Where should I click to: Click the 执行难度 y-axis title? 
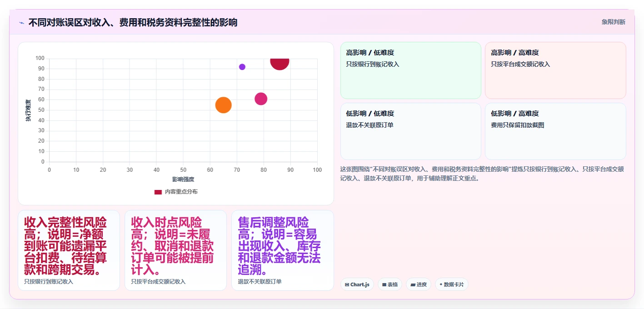pos(28,110)
